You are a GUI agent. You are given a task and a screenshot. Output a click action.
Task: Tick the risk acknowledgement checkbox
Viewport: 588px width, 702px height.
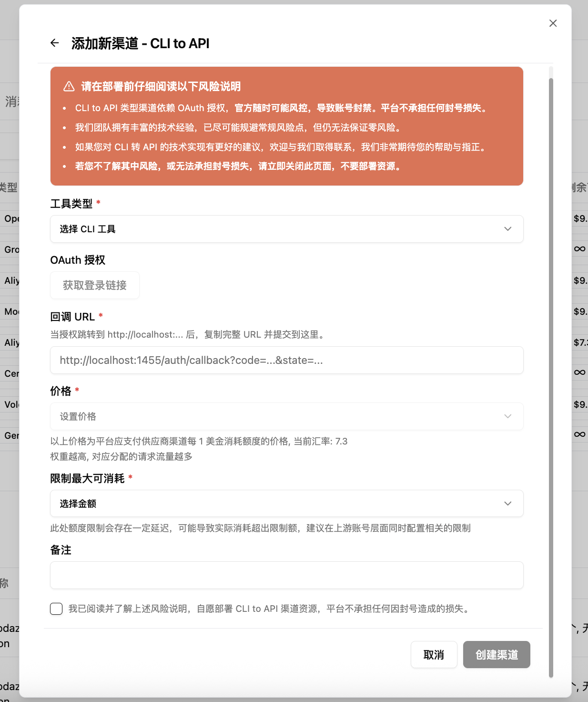(56, 609)
